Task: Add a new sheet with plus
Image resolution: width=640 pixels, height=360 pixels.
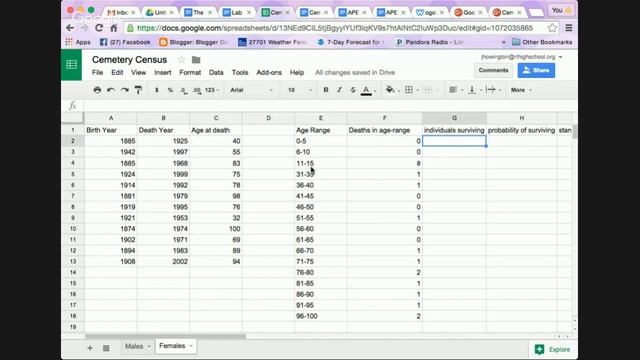Action: tap(90, 348)
